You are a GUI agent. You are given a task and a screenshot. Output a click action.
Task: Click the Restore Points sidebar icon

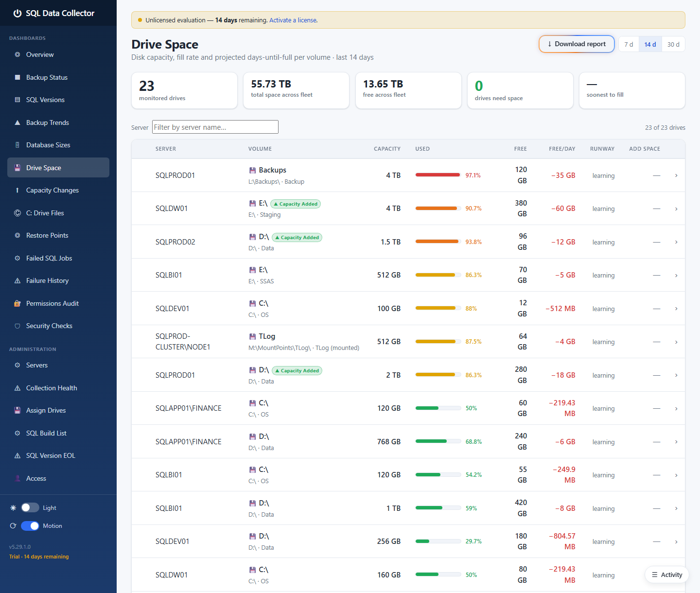[x=17, y=235]
